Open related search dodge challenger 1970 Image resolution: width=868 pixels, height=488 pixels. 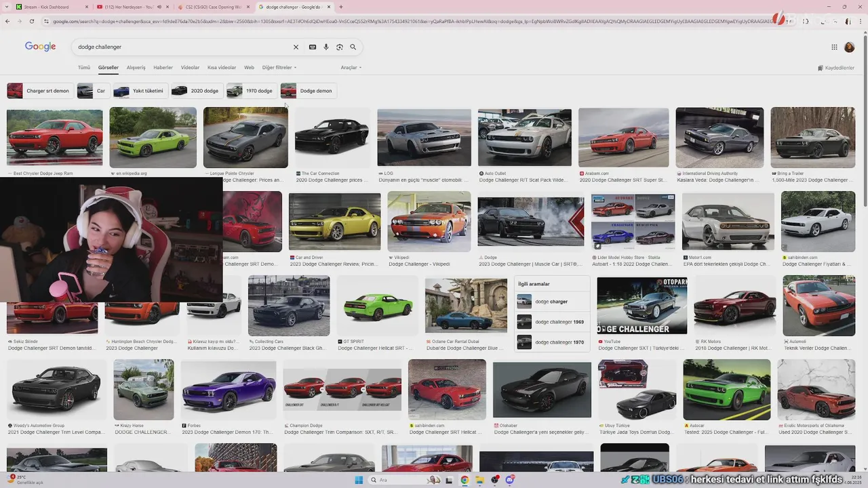tap(551, 342)
